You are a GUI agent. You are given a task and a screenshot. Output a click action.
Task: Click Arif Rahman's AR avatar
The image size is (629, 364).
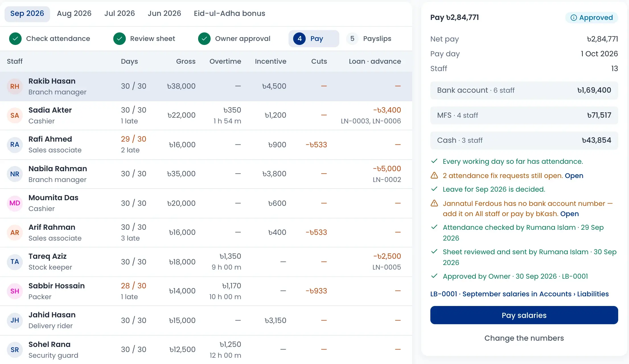tap(15, 233)
